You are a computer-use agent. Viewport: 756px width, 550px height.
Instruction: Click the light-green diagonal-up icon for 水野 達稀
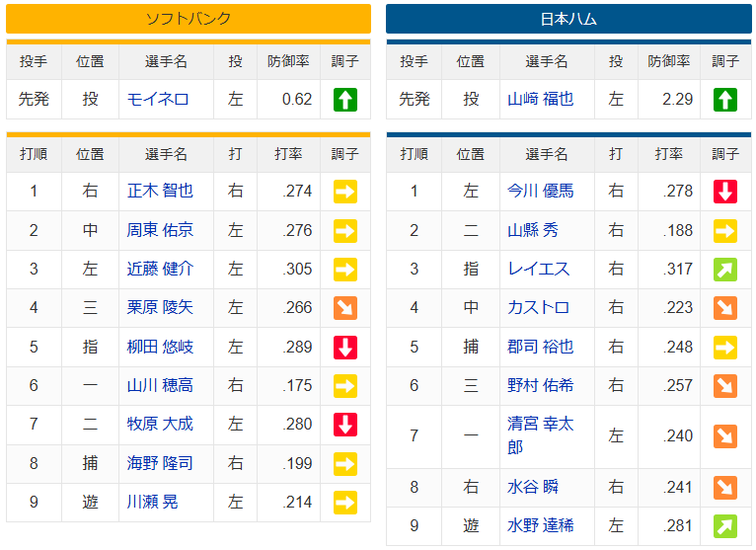pyautogui.click(x=725, y=526)
